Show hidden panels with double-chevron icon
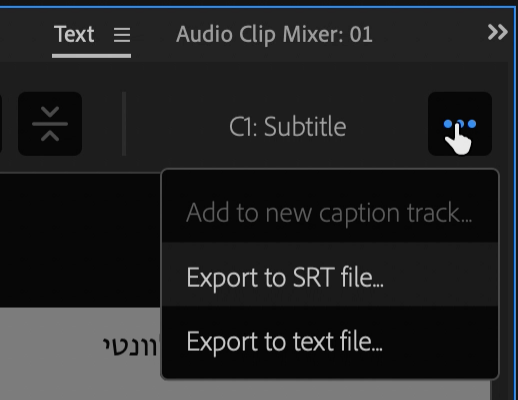The image size is (518, 400). click(497, 32)
